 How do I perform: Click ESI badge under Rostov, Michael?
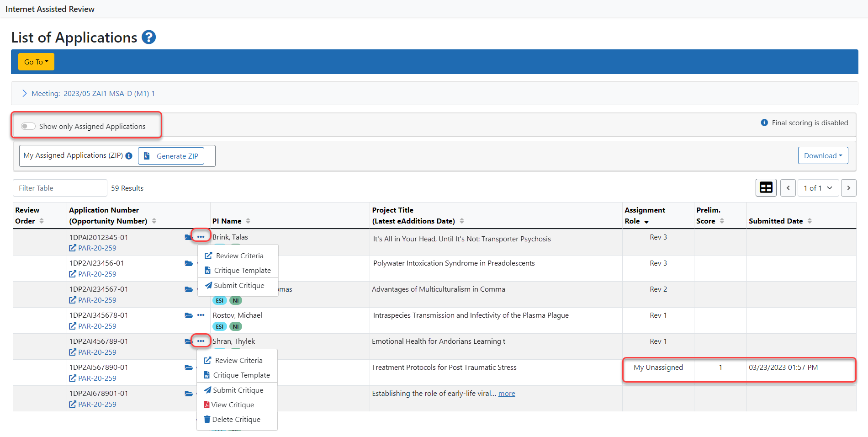point(220,326)
